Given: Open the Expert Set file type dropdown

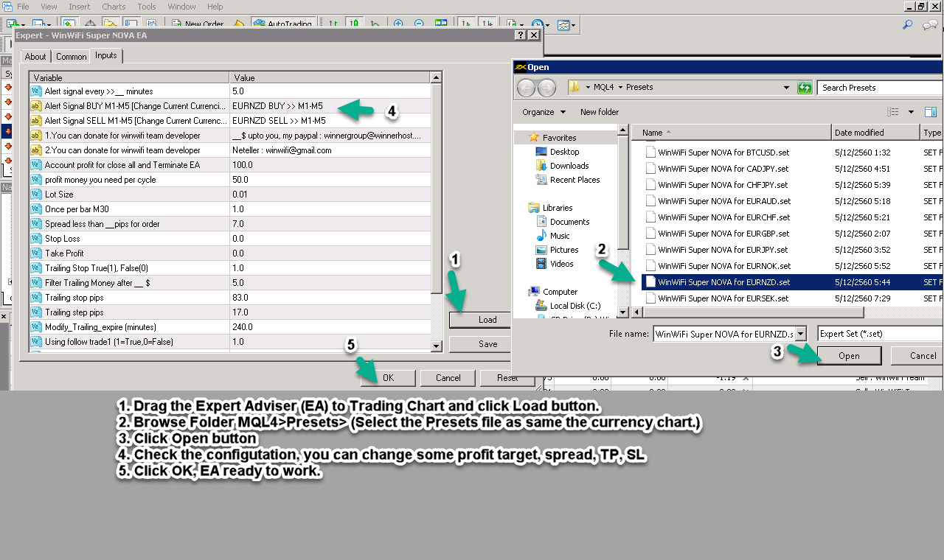Looking at the screenshot, I should pyautogui.click(x=880, y=334).
